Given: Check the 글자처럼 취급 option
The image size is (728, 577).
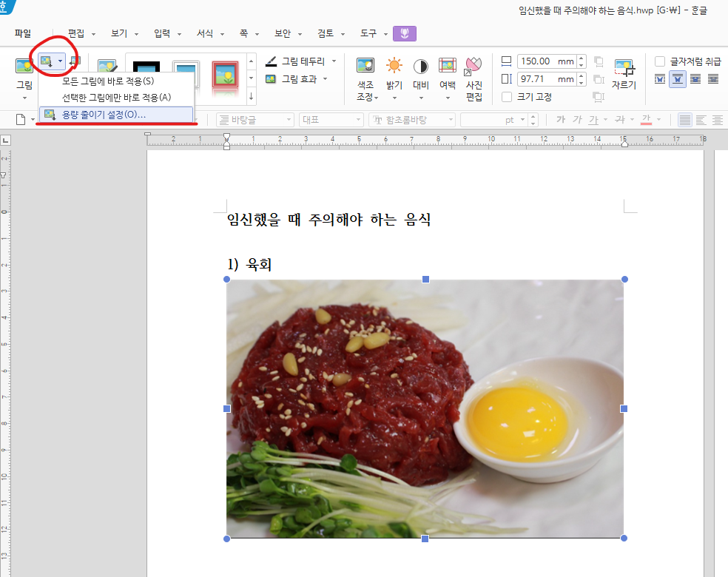Looking at the screenshot, I should (x=659, y=62).
